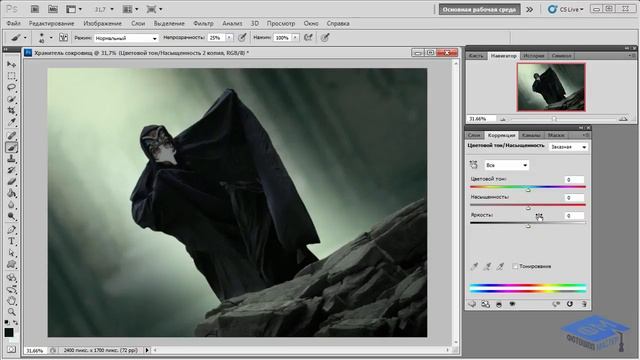
Task: Select the Paint Bucket tool
Action: point(11,193)
